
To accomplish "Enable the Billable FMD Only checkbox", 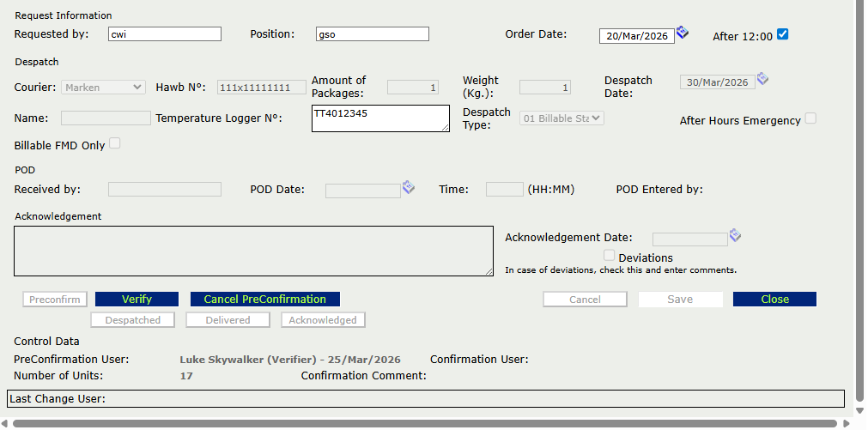I will pos(115,143).
